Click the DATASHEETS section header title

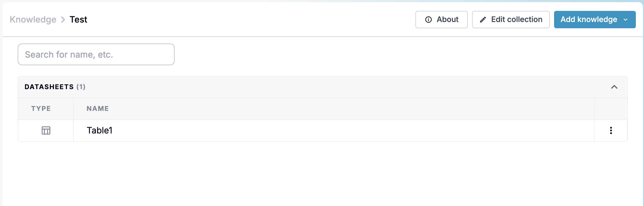(49, 87)
